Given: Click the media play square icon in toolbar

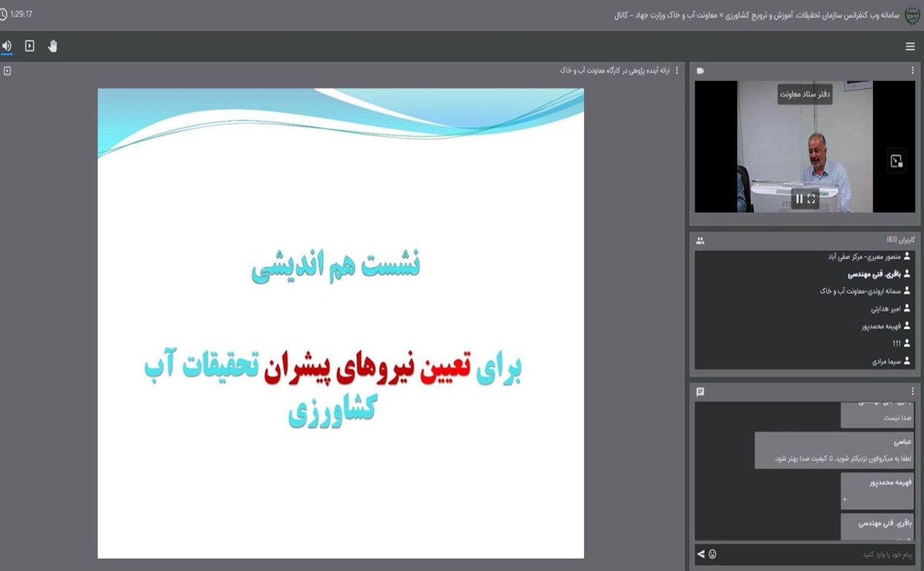Looking at the screenshot, I should 29,46.
